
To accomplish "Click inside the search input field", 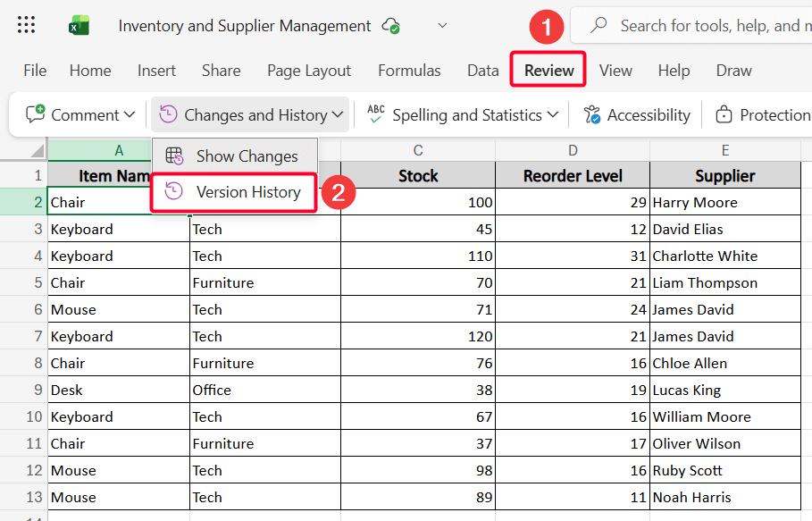I will click(706, 25).
